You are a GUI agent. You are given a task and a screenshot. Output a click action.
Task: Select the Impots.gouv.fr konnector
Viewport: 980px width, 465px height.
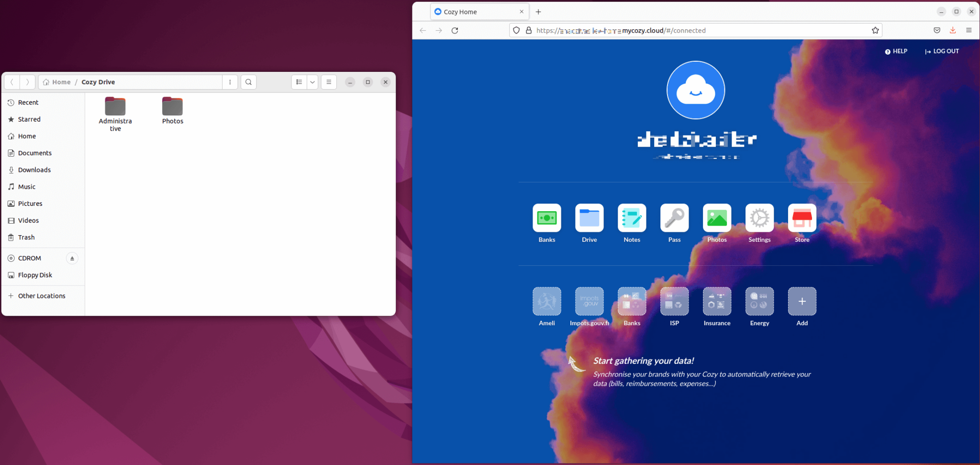pos(589,302)
